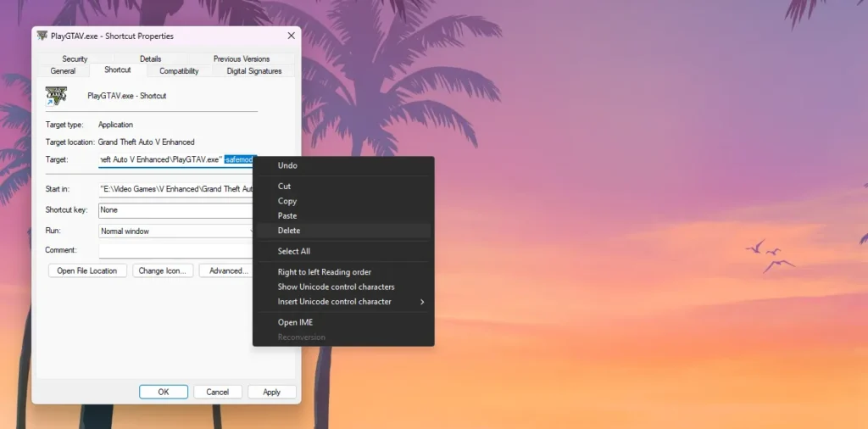Viewport: 868px width, 429px height.
Task: Click the GTA V shortcut icon
Action: click(x=57, y=96)
